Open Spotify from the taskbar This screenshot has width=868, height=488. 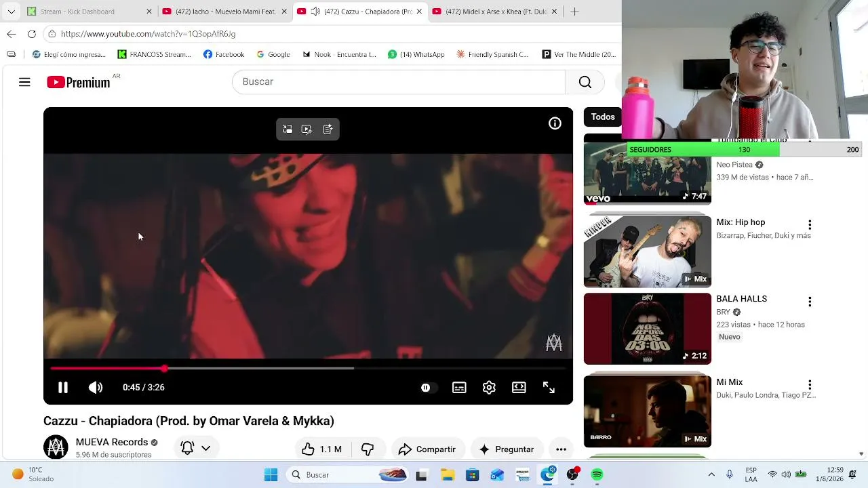[x=597, y=475]
